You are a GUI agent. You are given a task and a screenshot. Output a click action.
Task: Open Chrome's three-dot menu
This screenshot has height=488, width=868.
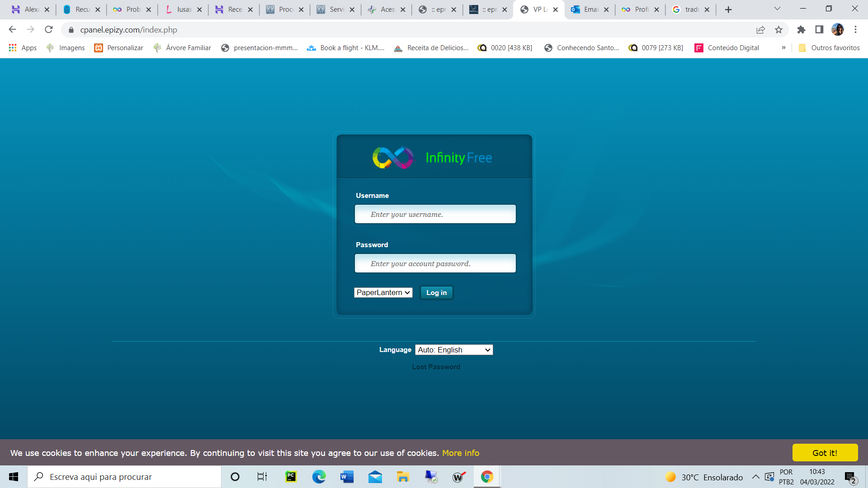855,29
